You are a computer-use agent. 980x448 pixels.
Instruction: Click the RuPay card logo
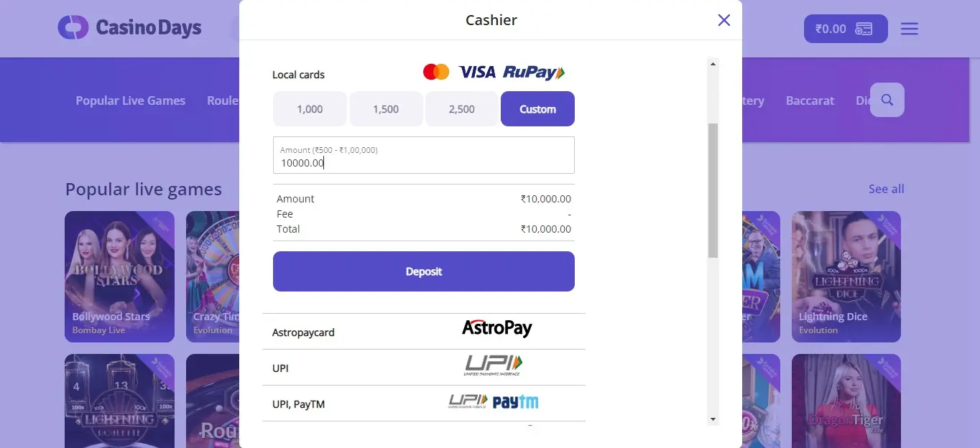pos(533,72)
